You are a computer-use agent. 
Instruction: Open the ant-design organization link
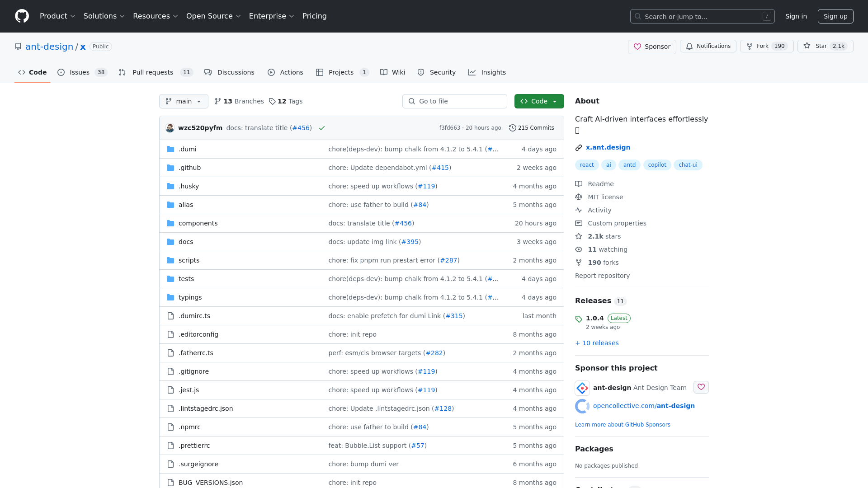tap(49, 47)
